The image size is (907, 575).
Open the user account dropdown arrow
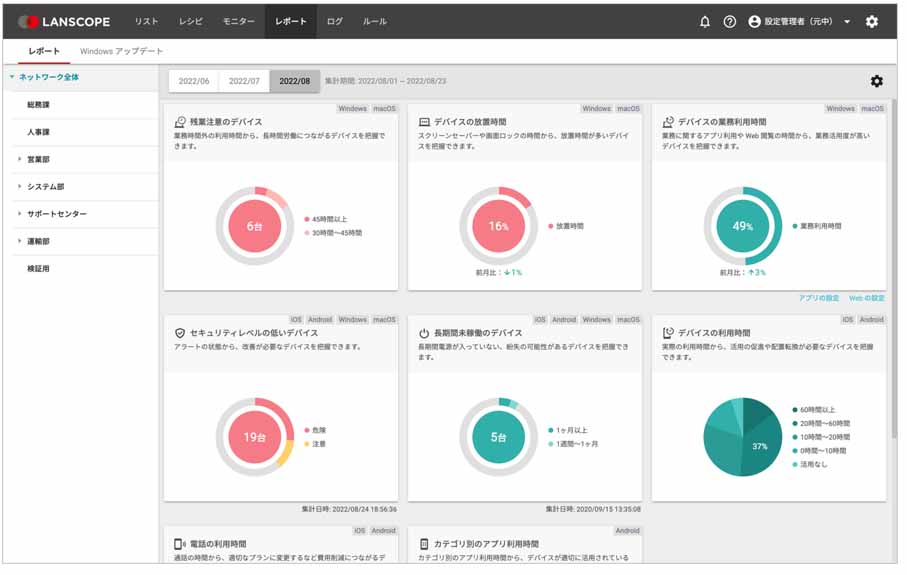click(847, 22)
